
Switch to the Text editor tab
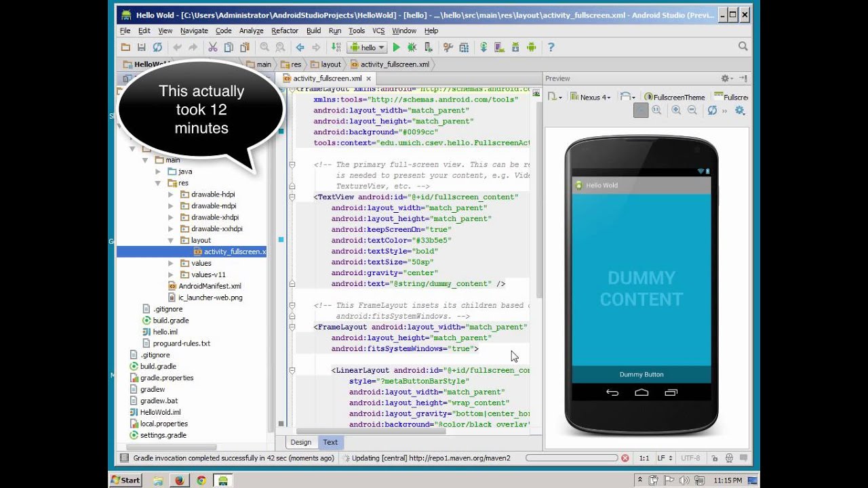tap(330, 442)
